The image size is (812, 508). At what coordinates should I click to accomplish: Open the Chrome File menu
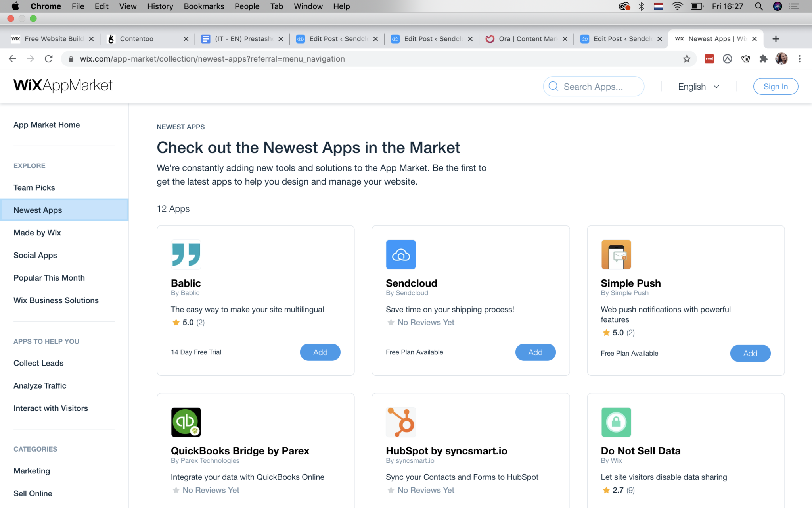coord(78,6)
